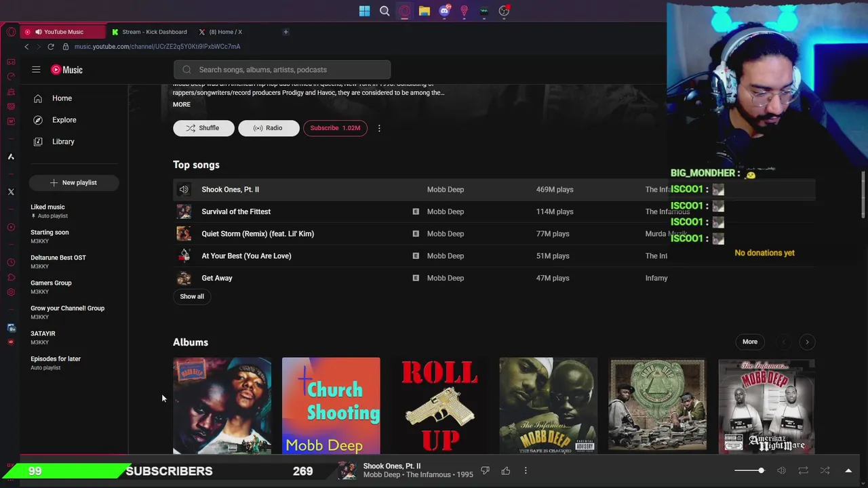Click the YouTube Music logo
This screenshot has width=868, height=488.
66,70
